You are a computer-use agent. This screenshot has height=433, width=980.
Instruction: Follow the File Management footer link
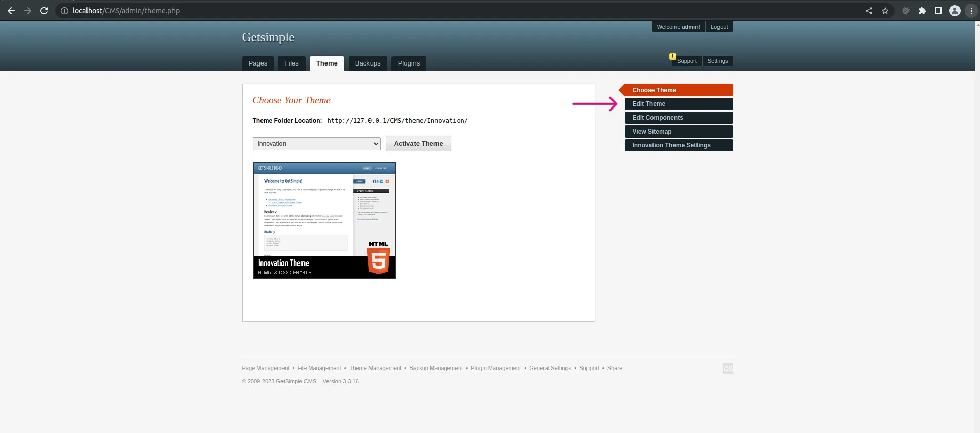tap(319, 369)
